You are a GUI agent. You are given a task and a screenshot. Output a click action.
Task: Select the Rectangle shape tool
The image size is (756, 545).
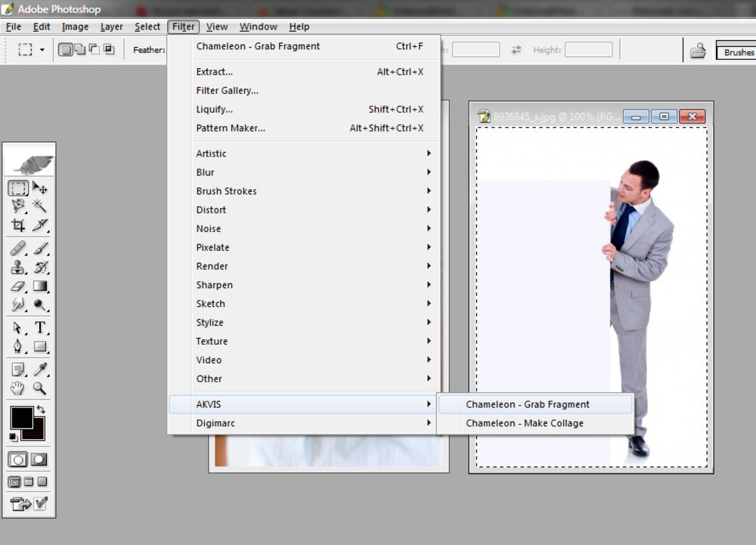click(x=39, y=346)
